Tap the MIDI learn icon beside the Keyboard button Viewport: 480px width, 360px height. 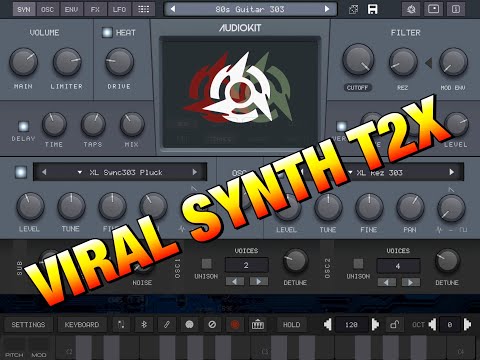(121, 324)
